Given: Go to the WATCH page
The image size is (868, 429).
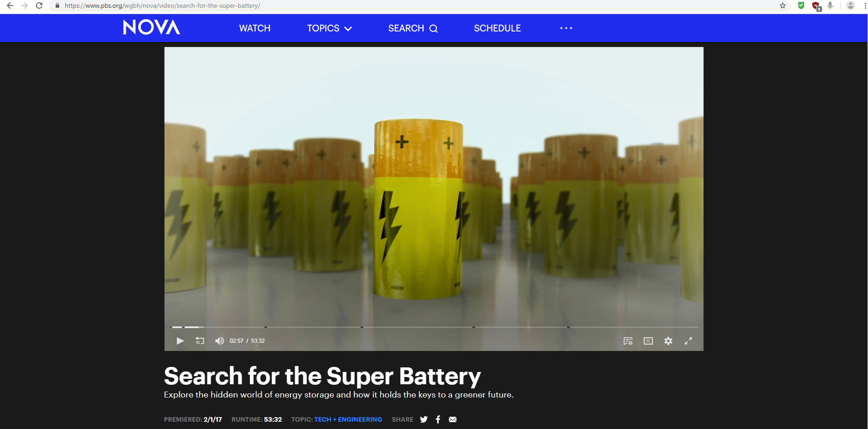Looking at the screenshot, I should 255,28.
